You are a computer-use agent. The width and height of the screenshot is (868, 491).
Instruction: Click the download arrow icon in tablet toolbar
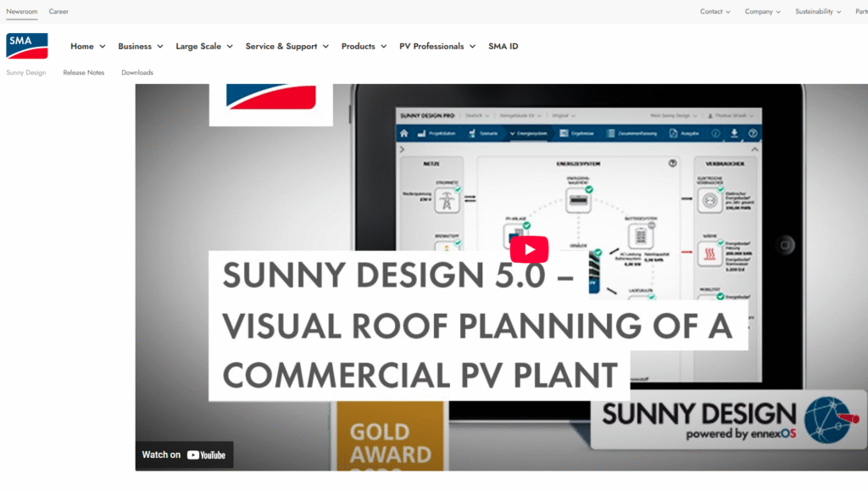point(734,133)
